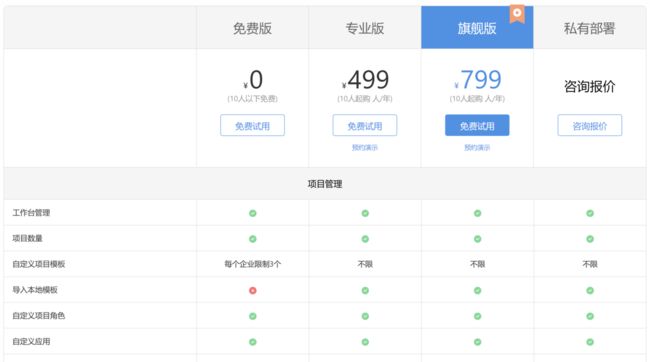Open 预约演示 link under 旗舰版

point(477,148)
